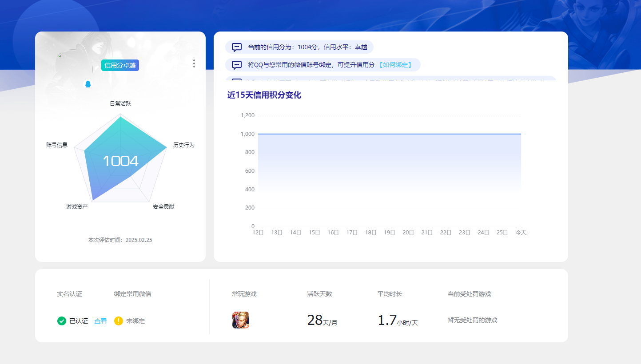Click the 1,000 y-axis value
This screenshot has height=364, width=641.
pos(247,134)
